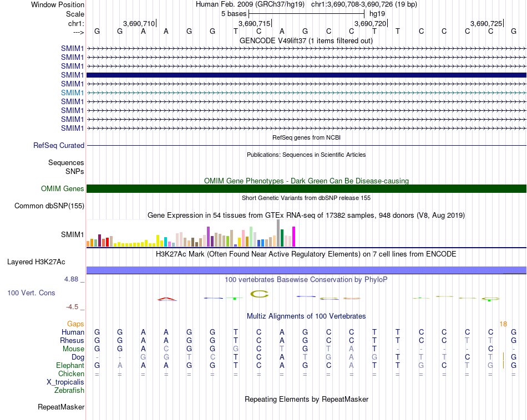The height and width of the screenshot is (420, 527).
Task: Click the 3,690,725 position marker
Action: (x=486, y=23)
